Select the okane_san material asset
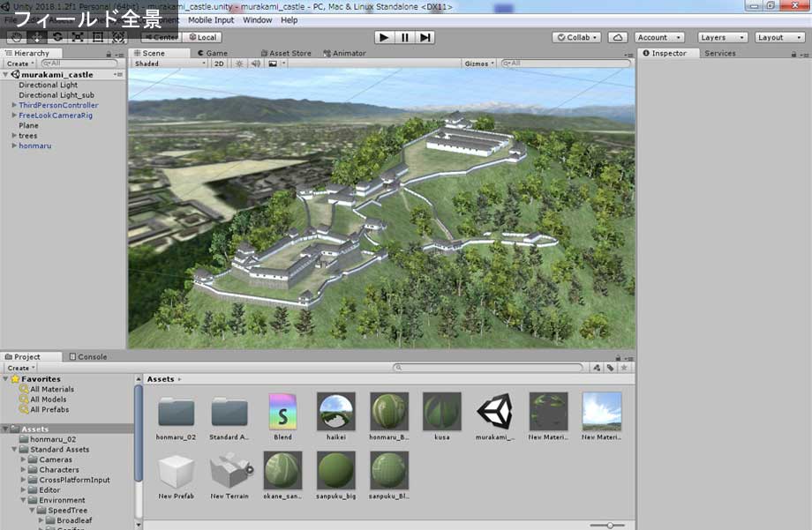The height and width of the screenshot is (530, 812). point(282,475)
